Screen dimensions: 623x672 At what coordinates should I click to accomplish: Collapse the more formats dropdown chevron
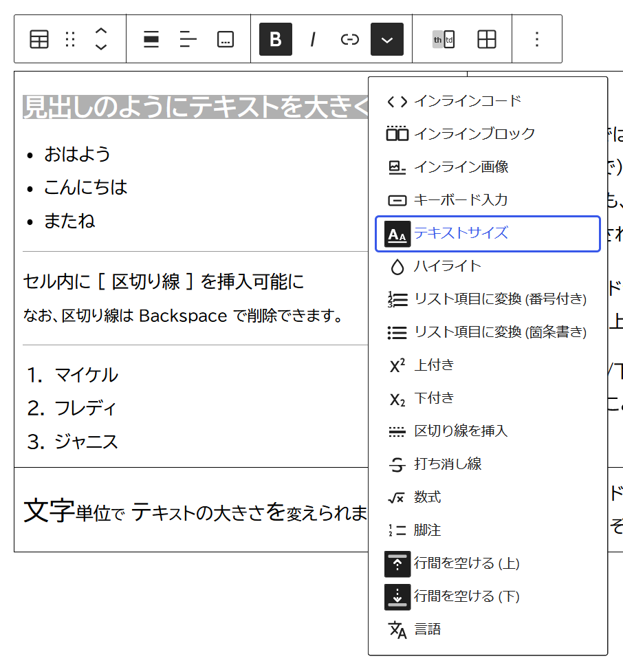[387, 39]
